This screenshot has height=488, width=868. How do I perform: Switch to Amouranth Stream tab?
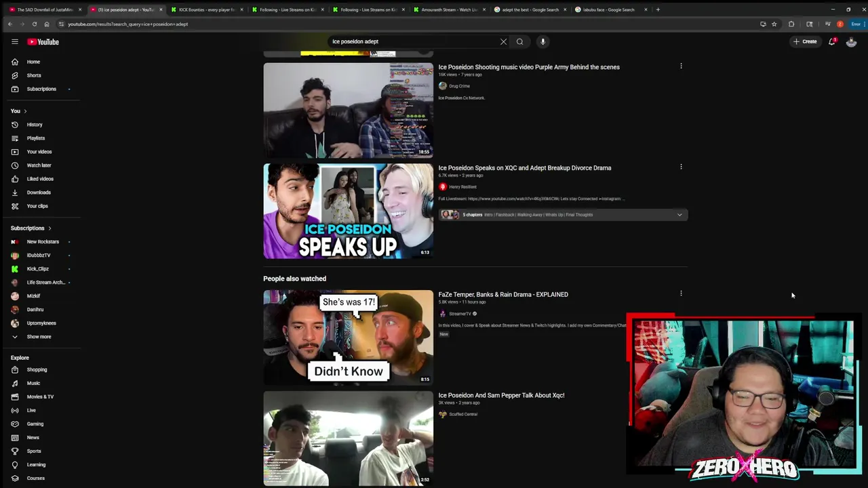tap(448, 9)
